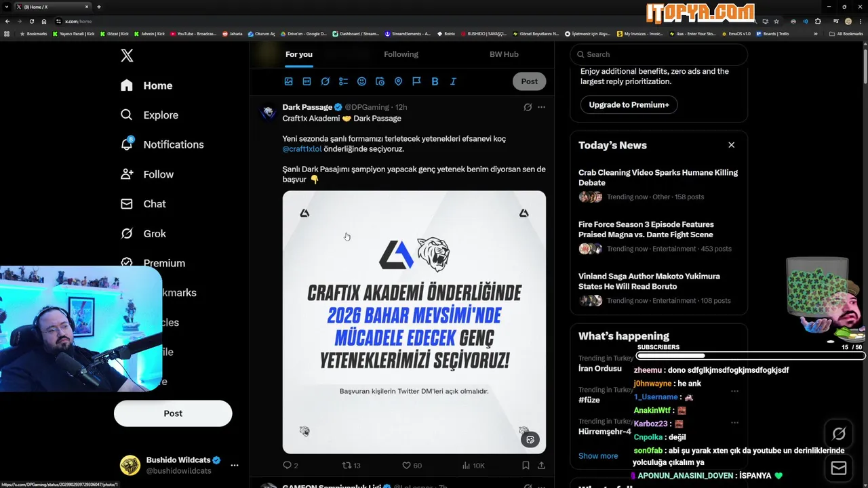Open the Follow page
The width and height of the screenshot is (868, 488).
pyautogui.click(x=147, y=174)
